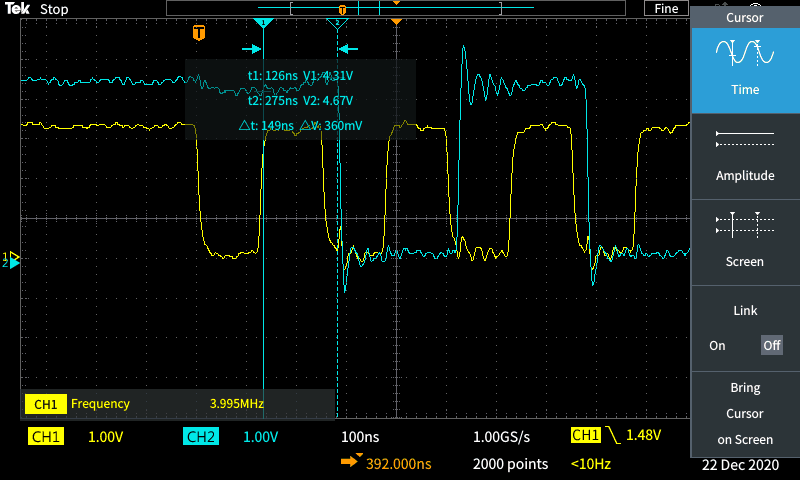
Task: Select cursor 2 marker at top of graticule
Action: point(338,22)
